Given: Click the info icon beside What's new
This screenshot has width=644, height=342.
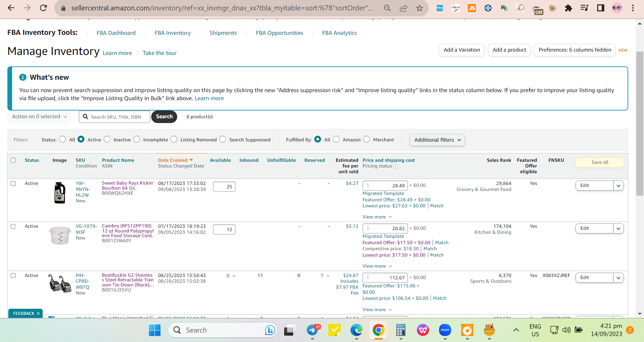Looking at the screenshot, I should (x=23, y=77).
